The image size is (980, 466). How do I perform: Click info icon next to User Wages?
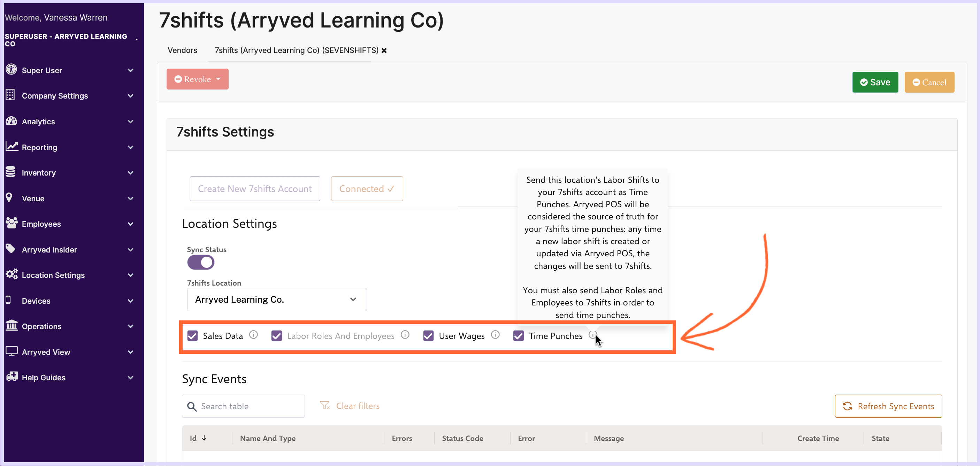(x=495, y=335)
